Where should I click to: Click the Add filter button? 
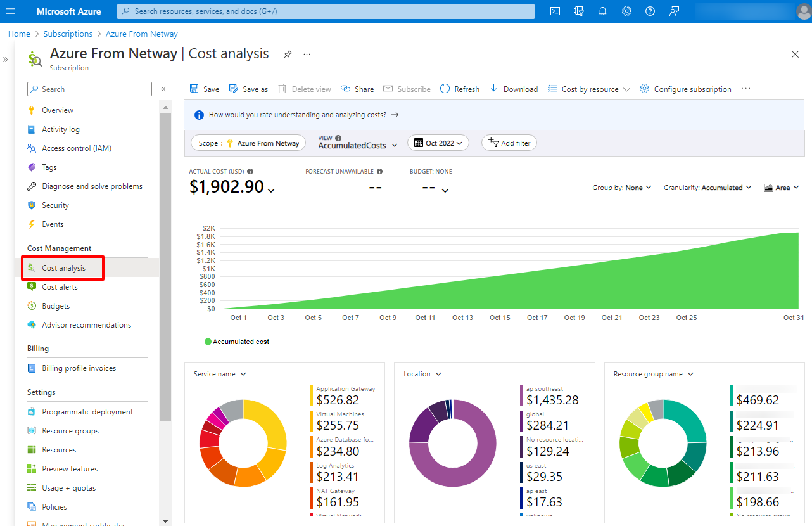509,143
